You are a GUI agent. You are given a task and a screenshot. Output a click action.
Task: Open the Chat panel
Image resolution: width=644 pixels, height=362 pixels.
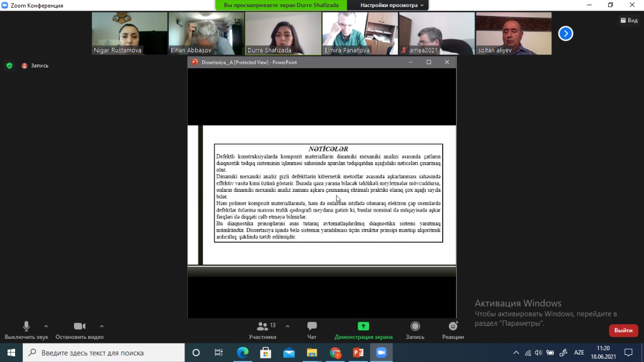click(312, 327)
